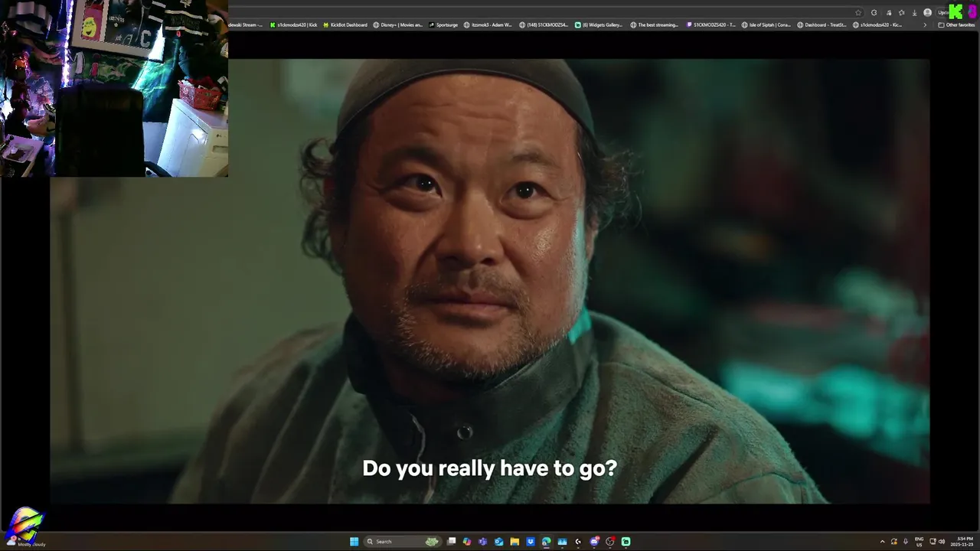
Task: Open OBS Studio from the taskbar
Action: (610, 542)
